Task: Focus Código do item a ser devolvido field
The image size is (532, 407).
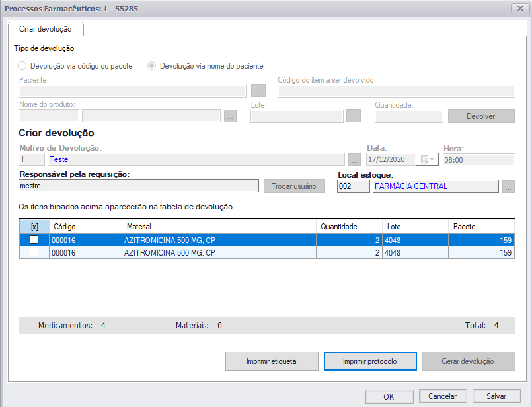Action: [x=397, y=91]
